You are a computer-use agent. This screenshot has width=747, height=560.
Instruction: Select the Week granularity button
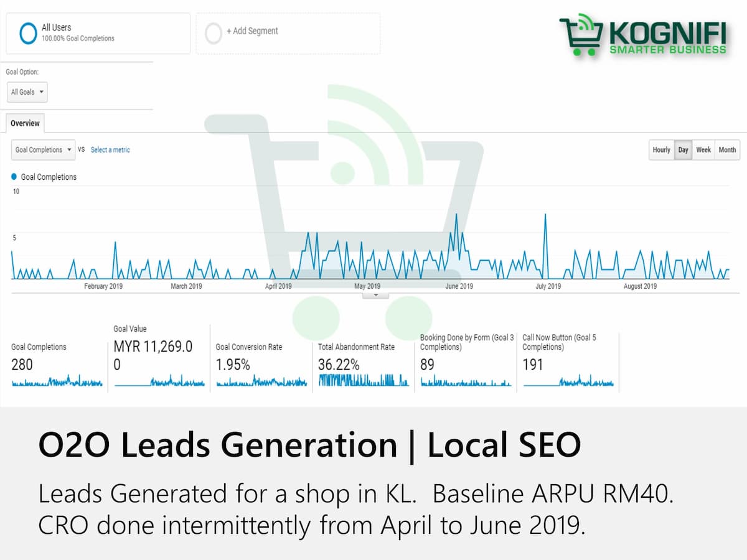(703, 150)
